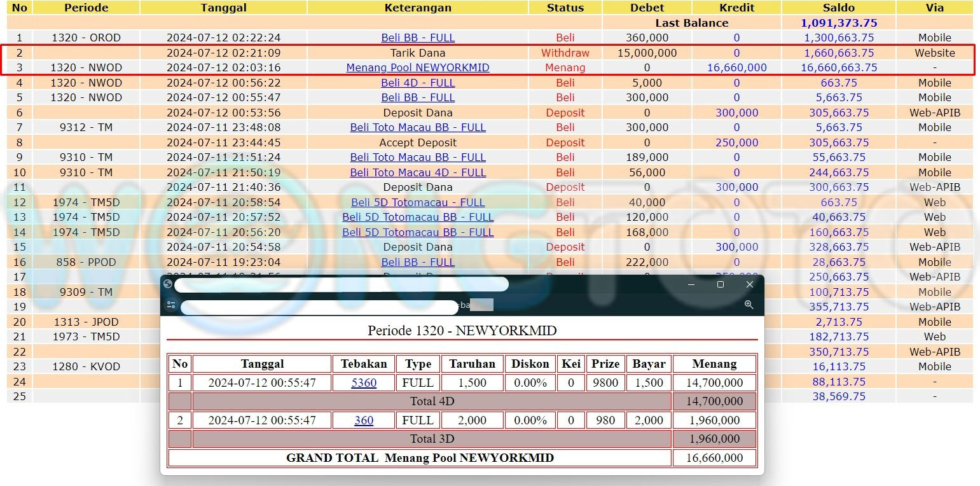
Task: Click the 360 tebakan link
Action: tap(364, 420)
